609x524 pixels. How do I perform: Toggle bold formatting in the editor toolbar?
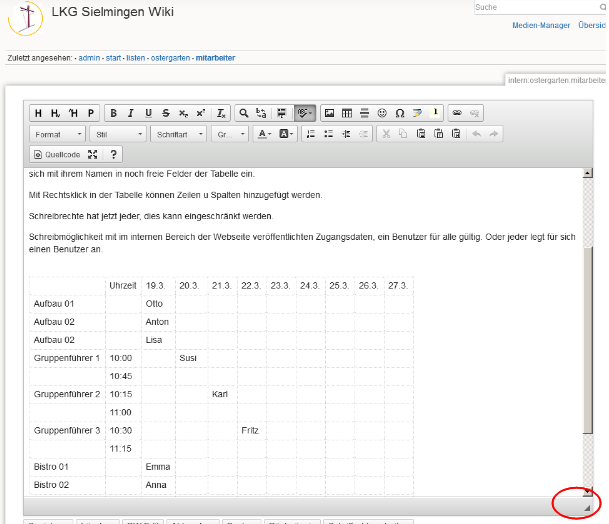click(114, 113)
